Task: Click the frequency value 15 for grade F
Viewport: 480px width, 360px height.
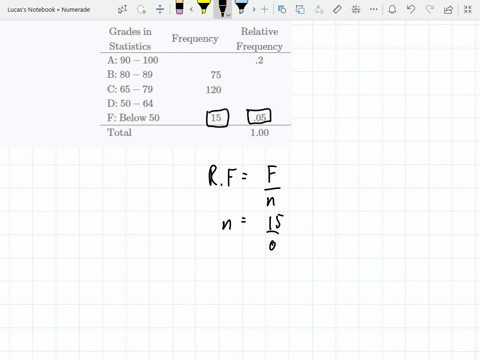Action: coord(216,118)
